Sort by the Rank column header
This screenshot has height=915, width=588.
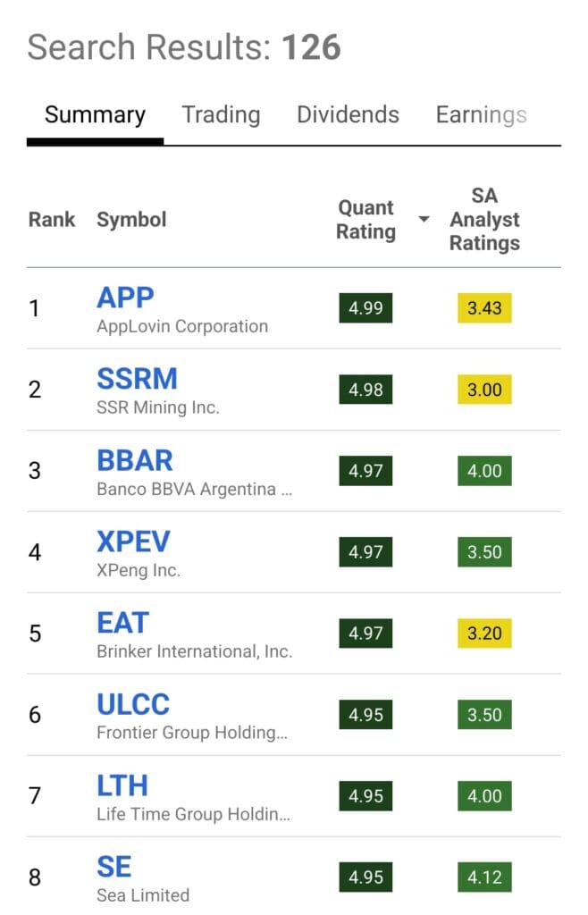[x=52, y=220]
